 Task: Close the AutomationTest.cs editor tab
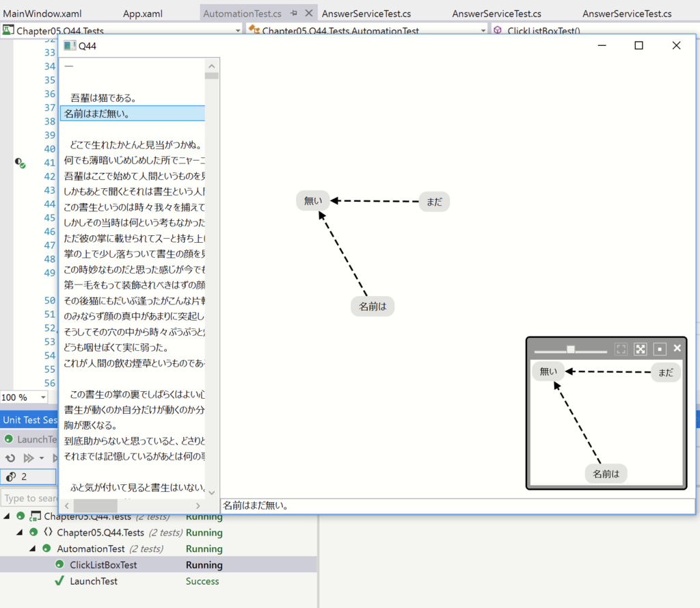pos(308,14)
